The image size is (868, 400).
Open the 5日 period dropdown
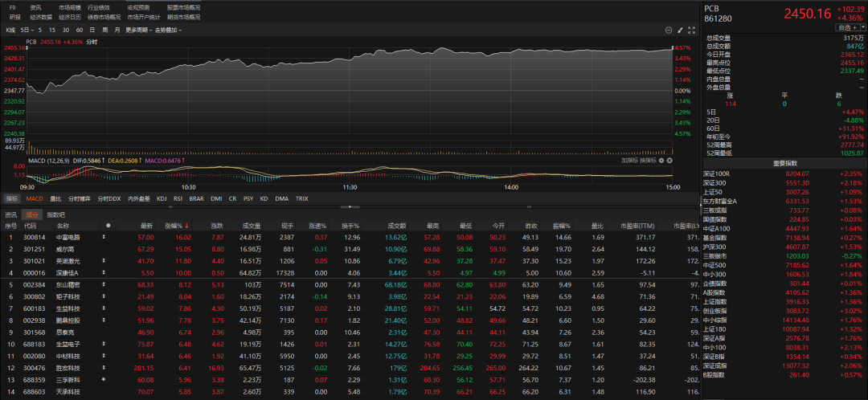pos(27,31)
